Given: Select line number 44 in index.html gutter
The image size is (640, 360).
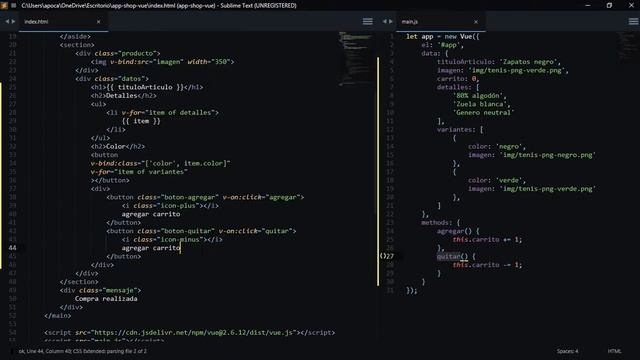Looking at the screenshot, I should click(x=13, y=248).
